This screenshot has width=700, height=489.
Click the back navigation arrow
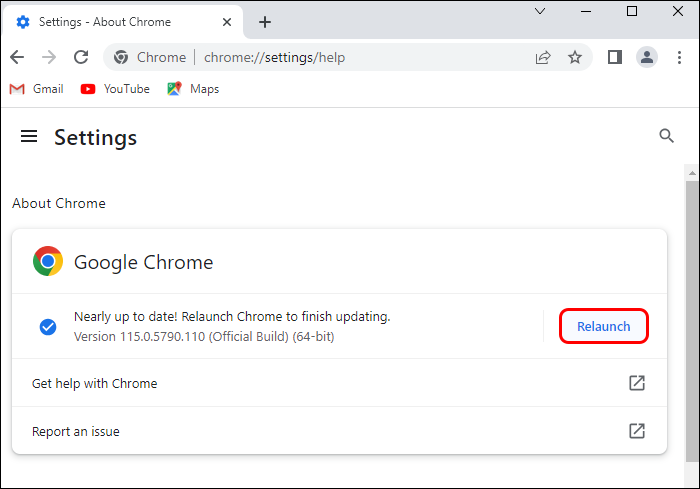pos(17,57)
